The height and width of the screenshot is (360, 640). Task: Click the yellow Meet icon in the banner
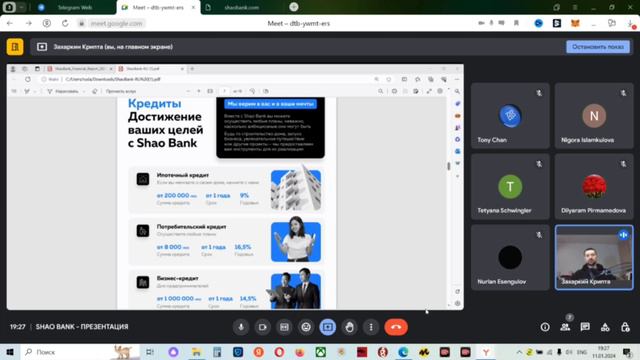click(15, 47)
